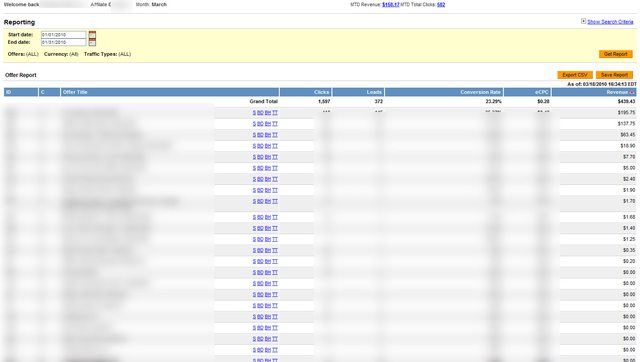The image size is (640, 362).
Task: Open the BH link in the $0.20 row
Action: 268,261
